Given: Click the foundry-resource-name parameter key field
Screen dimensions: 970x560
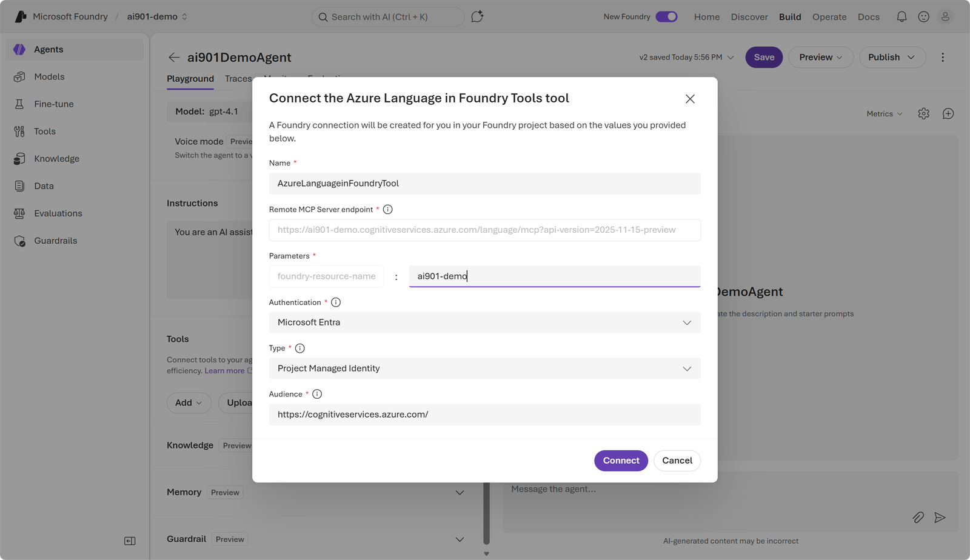Looking at the screenshot, I should [326, 276].
